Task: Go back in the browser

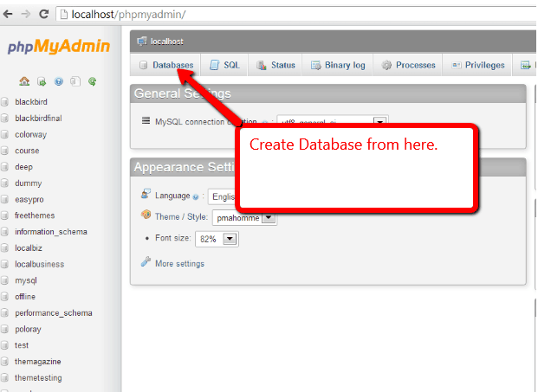Action: pos(8,14)
